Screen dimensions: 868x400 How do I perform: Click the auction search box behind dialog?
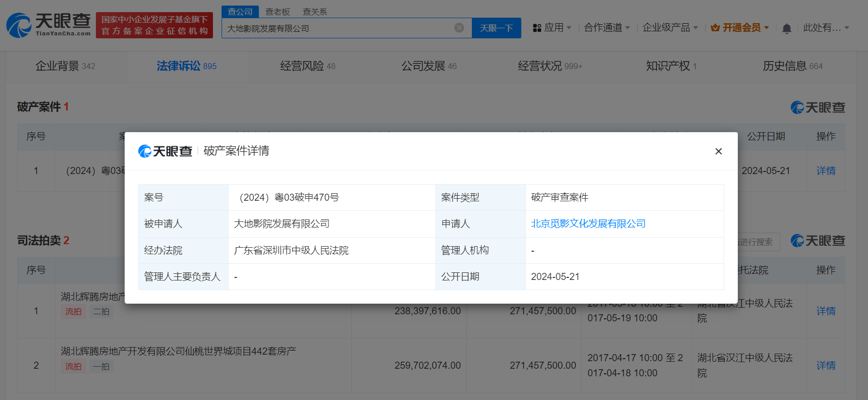(758, 242)
